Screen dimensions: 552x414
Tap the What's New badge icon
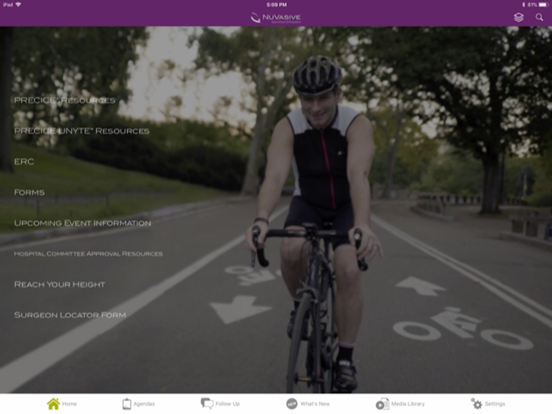click(292, 404)
